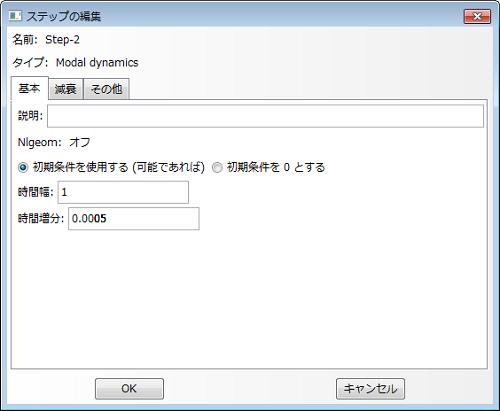Screen dimensions: 500x411
Task: Switch to the 基本 tab
Action: click(30, 88)
